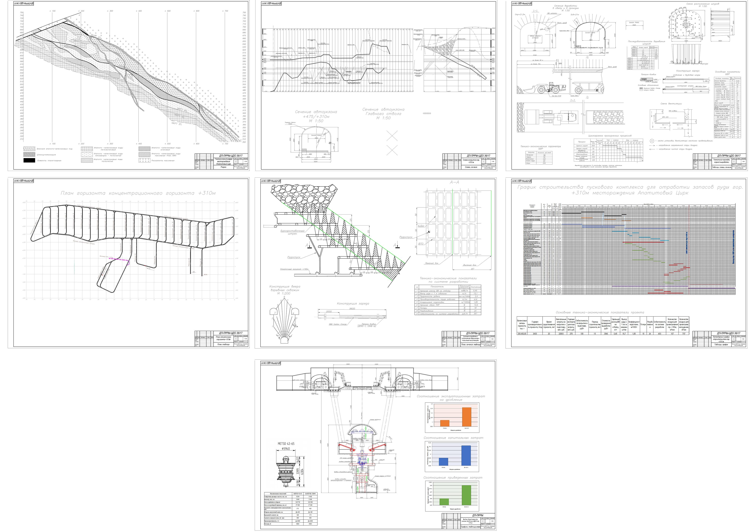Select the tall blue Sandvik bar
Image resolution: width=756 pixels, height=532 pixels.
pyautogui.click(x=466, y=456)
